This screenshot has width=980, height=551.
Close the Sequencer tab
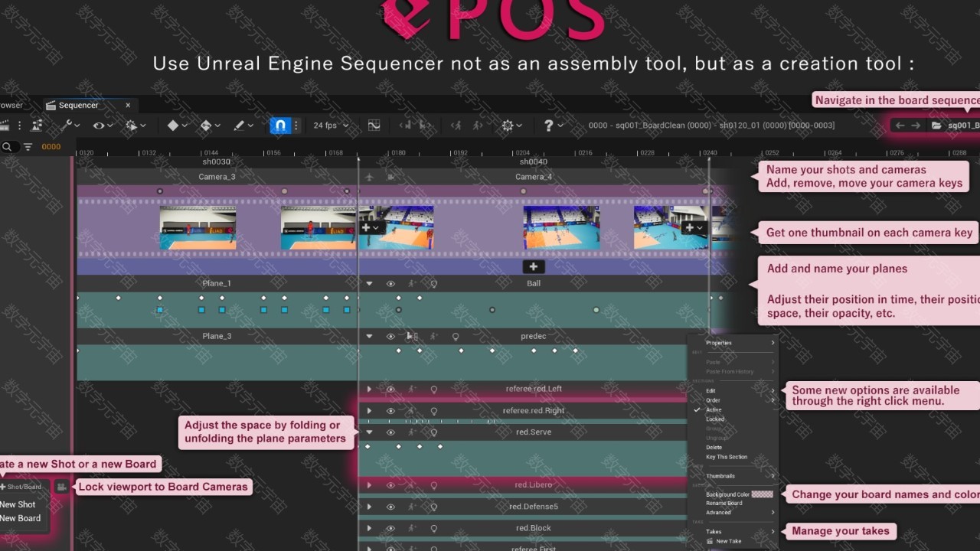click(x=128, y=105)
